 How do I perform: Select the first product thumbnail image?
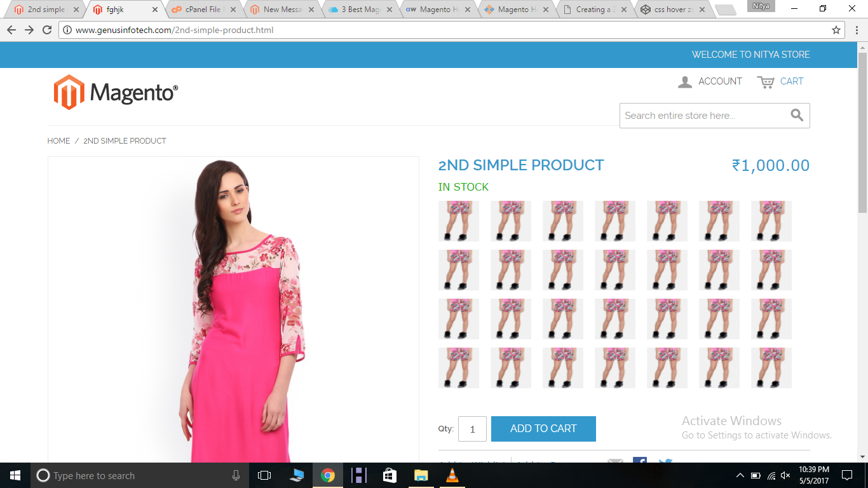(458, 221)
